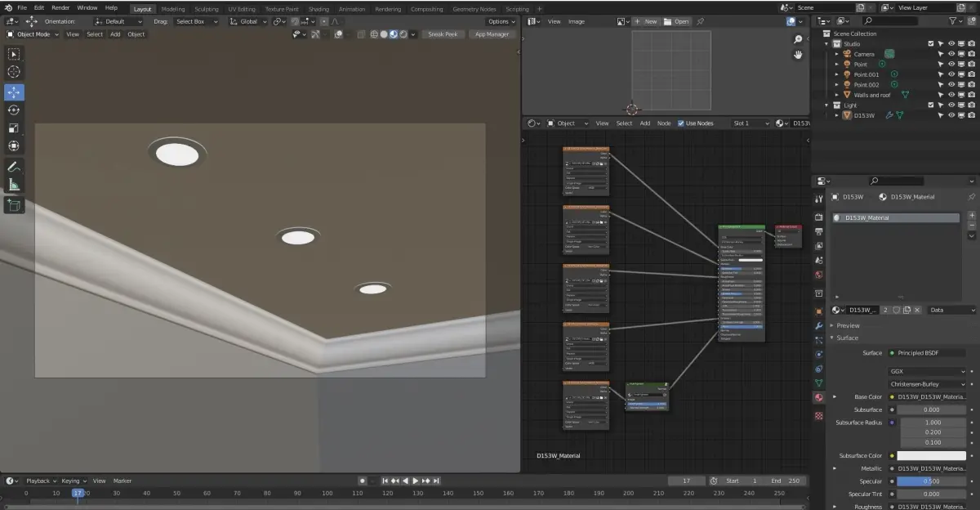Viewport: 980px width, 510px height.
Task: Open the Node menu in node editor
Action: [664, 123]
